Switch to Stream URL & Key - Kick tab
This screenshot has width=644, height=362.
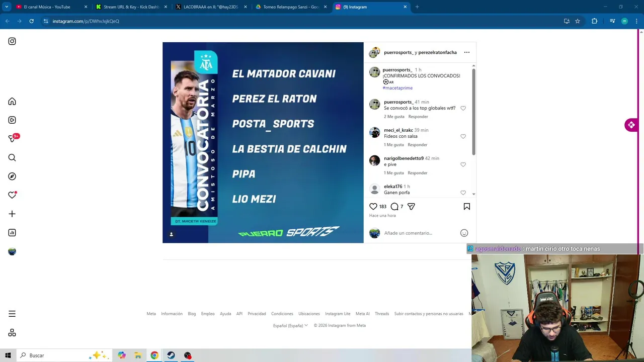click(x=131, y=7)
